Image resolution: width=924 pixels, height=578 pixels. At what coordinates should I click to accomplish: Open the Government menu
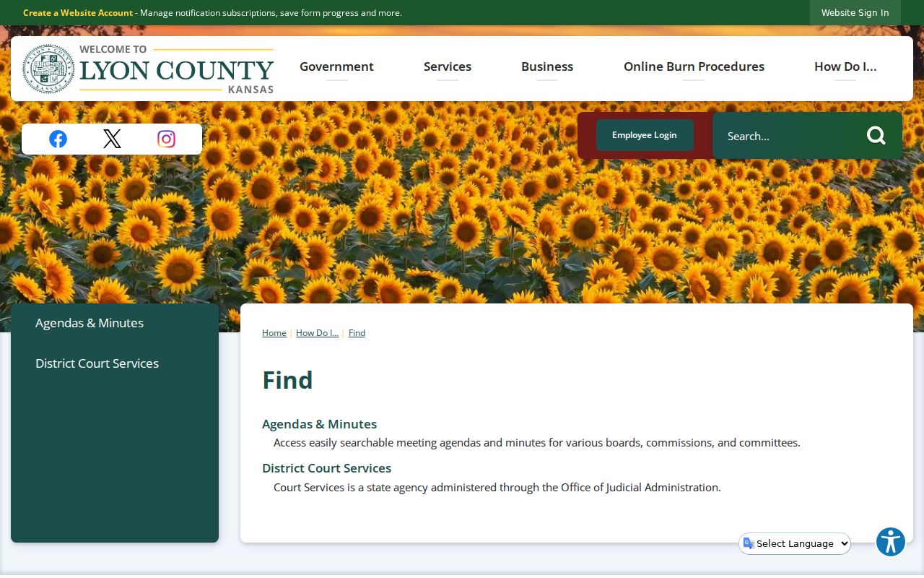click(336, 66)
